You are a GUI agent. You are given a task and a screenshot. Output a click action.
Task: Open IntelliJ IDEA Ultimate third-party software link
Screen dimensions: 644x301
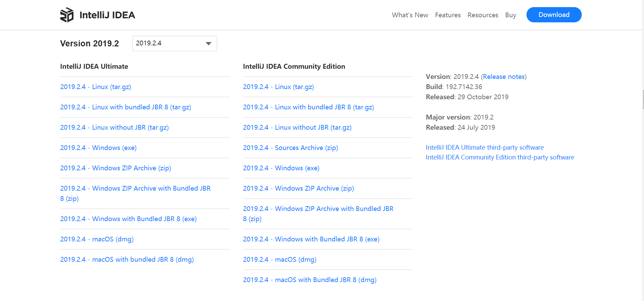tap(485, 147)
